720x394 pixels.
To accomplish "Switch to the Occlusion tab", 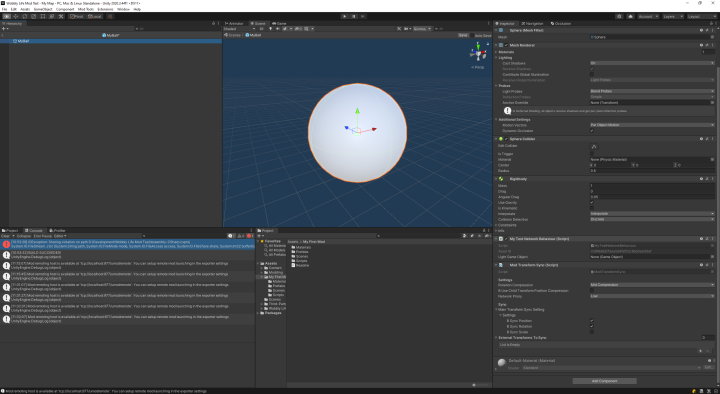I will [561, 23].
